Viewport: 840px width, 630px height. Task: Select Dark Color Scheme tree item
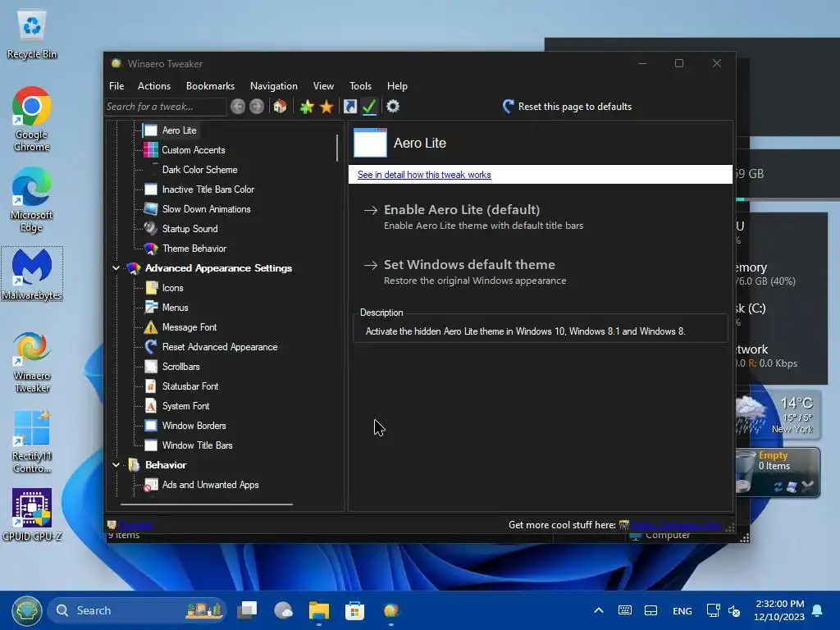199,170
